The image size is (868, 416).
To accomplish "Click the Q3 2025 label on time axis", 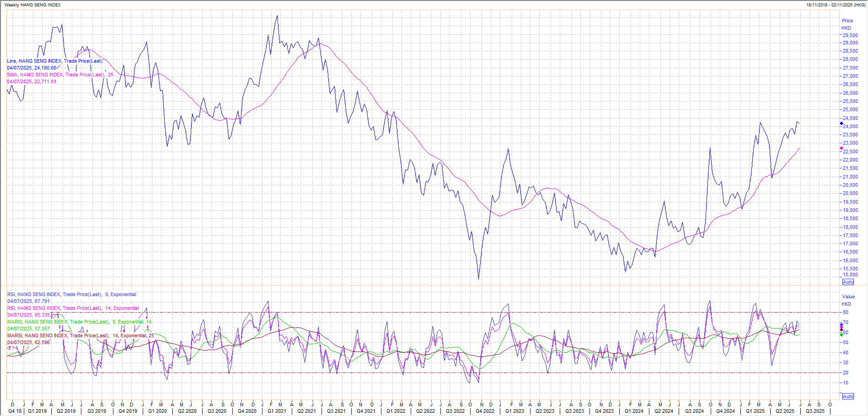I will (815, 411).
